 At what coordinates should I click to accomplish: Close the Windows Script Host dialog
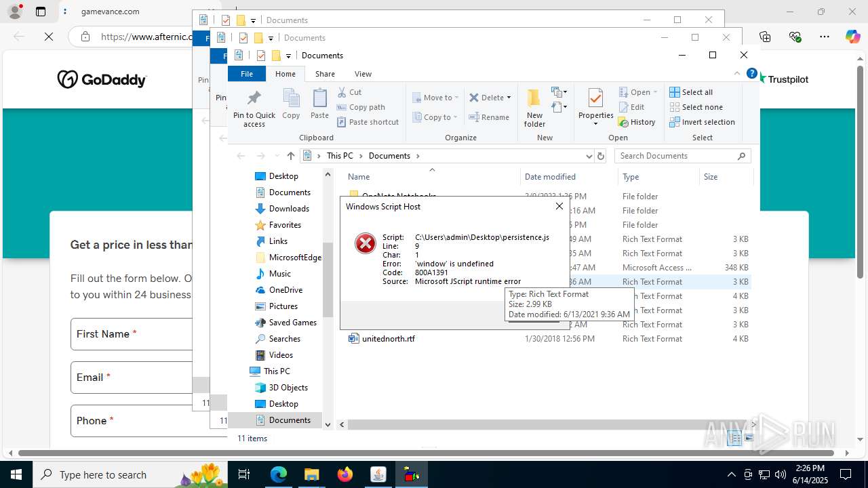click(x=559, y=206)
